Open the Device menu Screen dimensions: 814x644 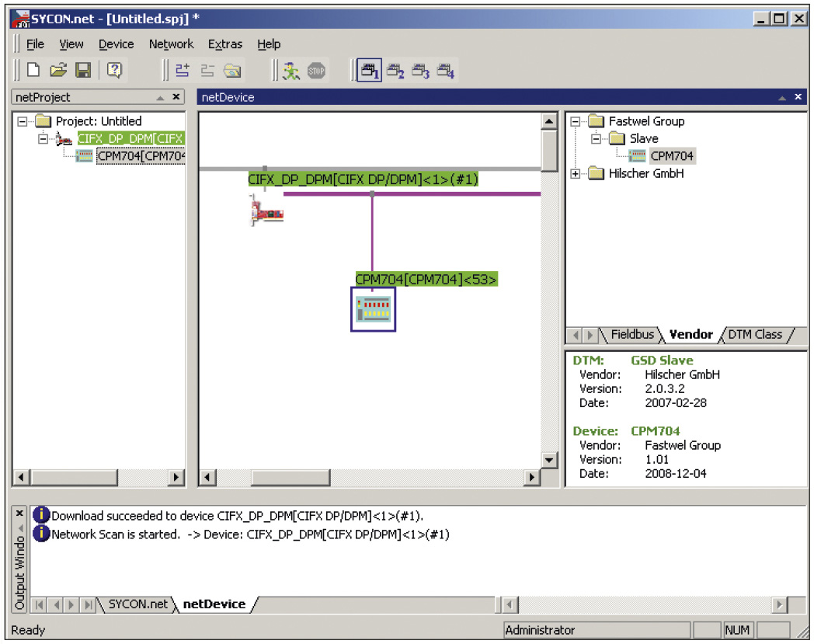(117, 44)
